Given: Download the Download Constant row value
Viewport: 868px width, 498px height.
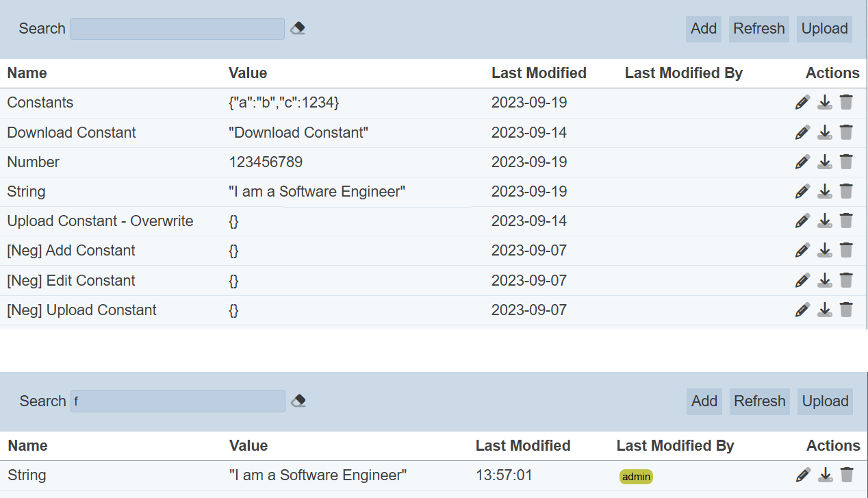Looking at the screenshot, I should click(x=825, y=132).
